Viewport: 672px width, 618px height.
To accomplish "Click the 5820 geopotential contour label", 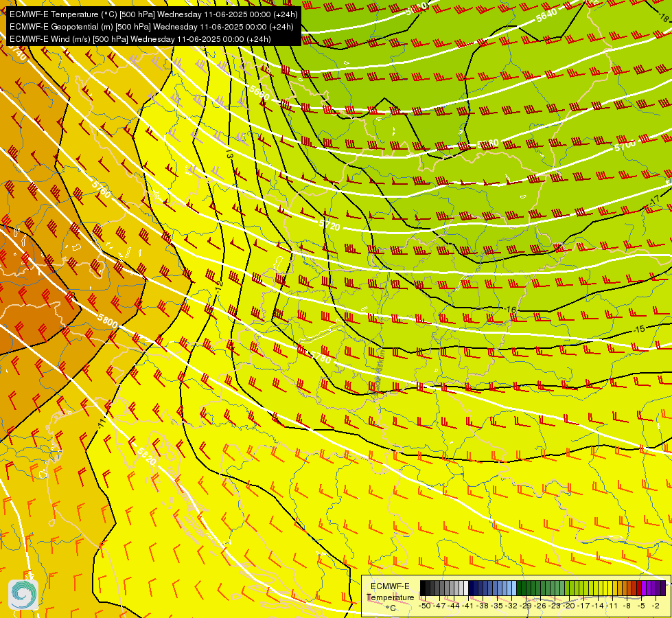I will (x=147, y=457).
